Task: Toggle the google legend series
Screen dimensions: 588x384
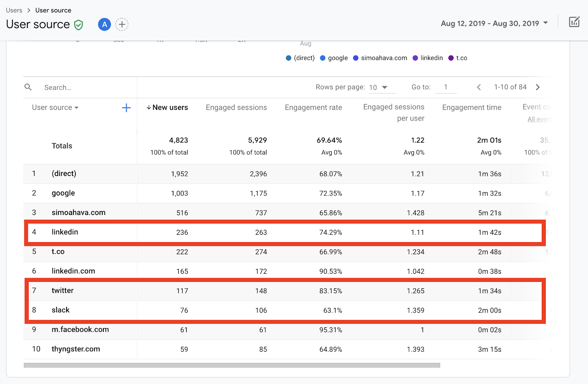Action: pos(334,58)
